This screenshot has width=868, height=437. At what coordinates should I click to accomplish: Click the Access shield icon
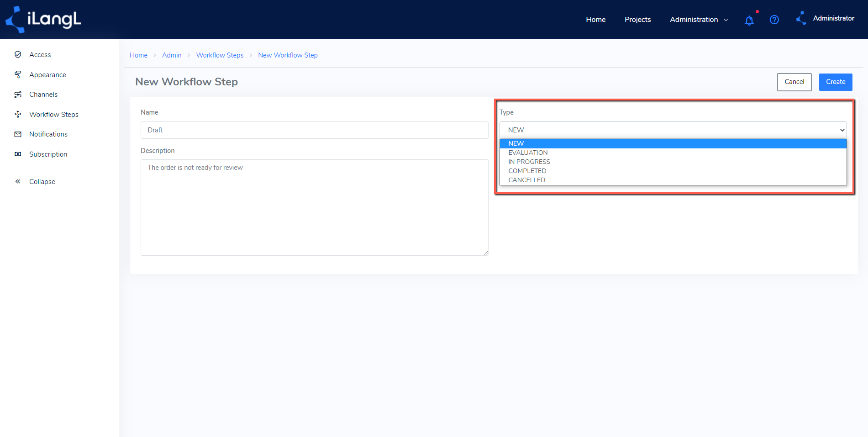(18, 54)
